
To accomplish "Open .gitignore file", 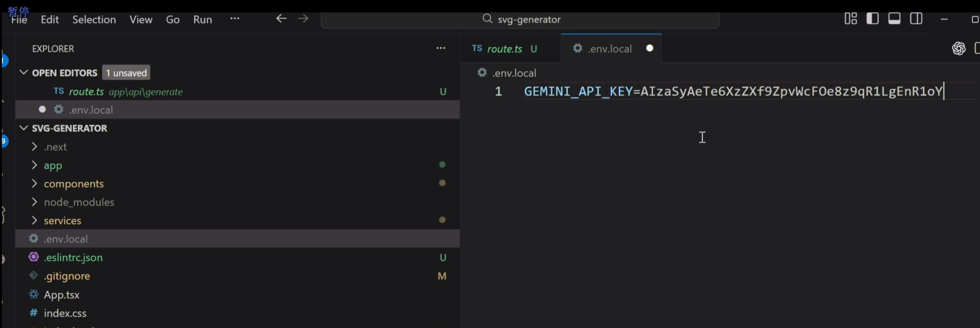I will [238, 276].
